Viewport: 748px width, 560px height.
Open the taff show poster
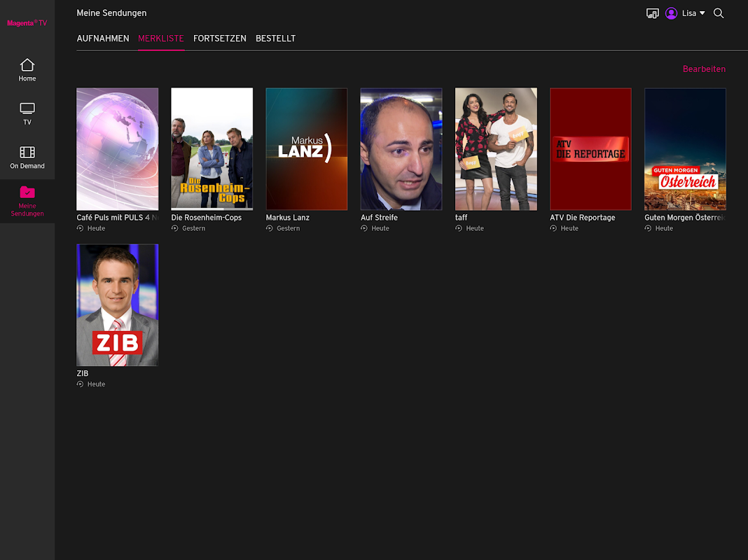[x=496, y=148]
